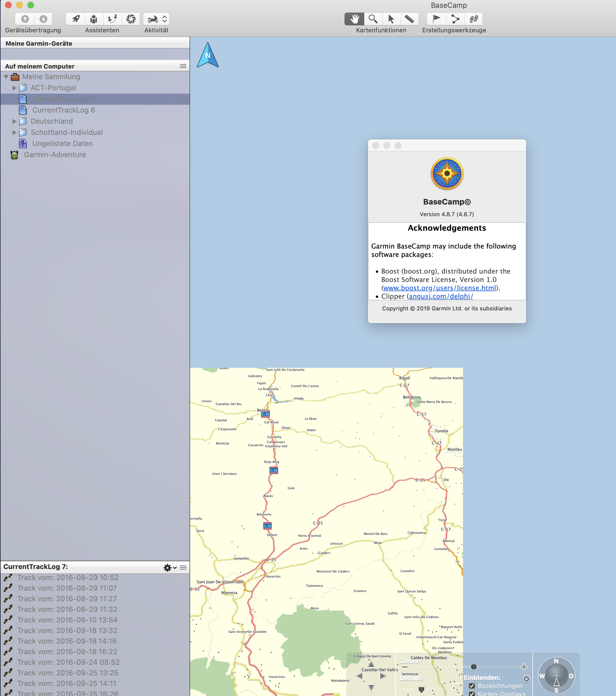Toggle the Karten-Overlays checkbox
This screenshot has height=696, width=616.
pos(472,693)
